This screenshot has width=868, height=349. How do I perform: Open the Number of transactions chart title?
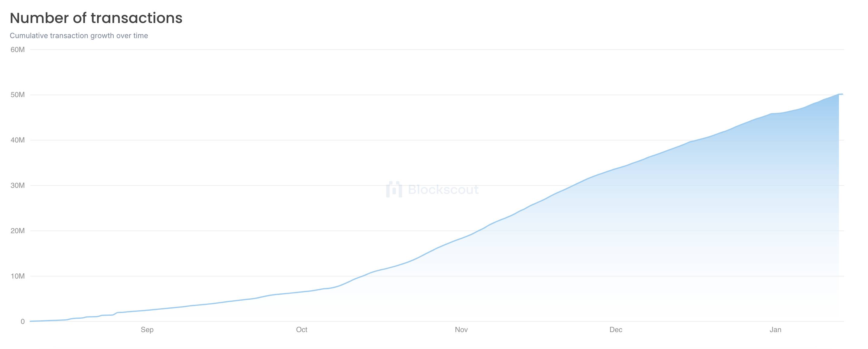[96, 18]
